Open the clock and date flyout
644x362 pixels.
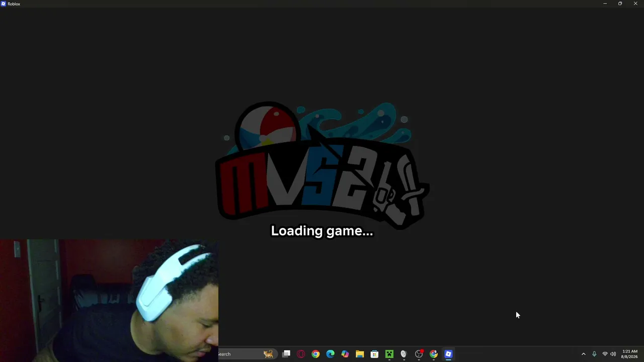coord(629,354)
